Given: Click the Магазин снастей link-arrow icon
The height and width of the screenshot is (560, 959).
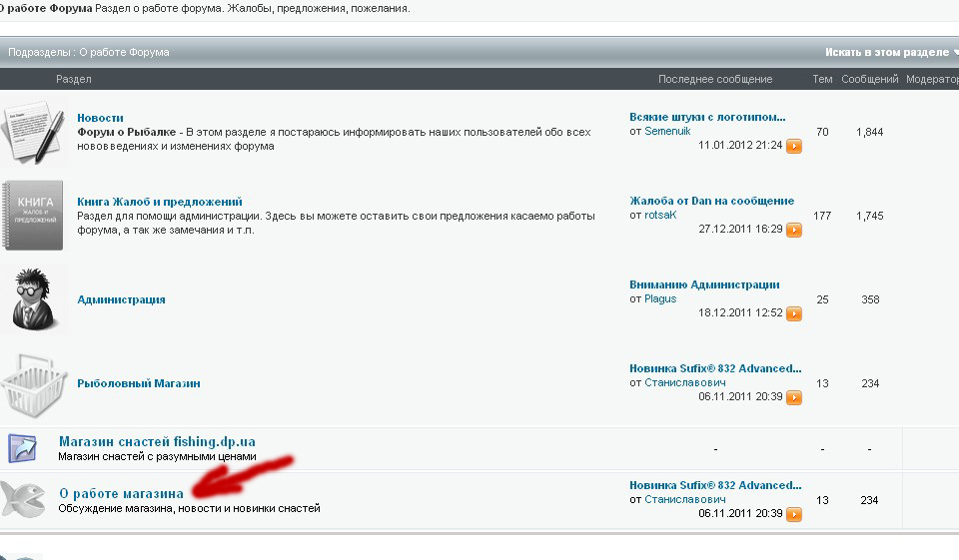Looking at the screenshot, I should (x=22, y=448).
